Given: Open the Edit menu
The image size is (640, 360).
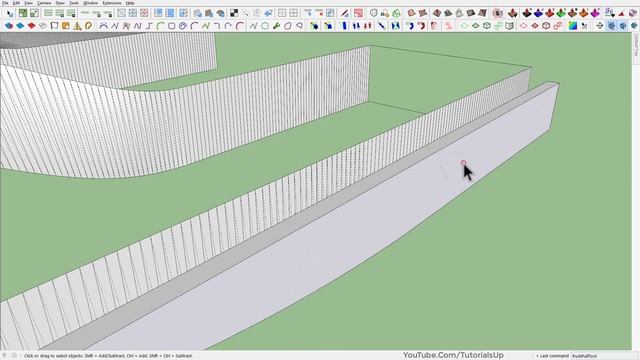Looking at the screenshot, I should 16,3.
